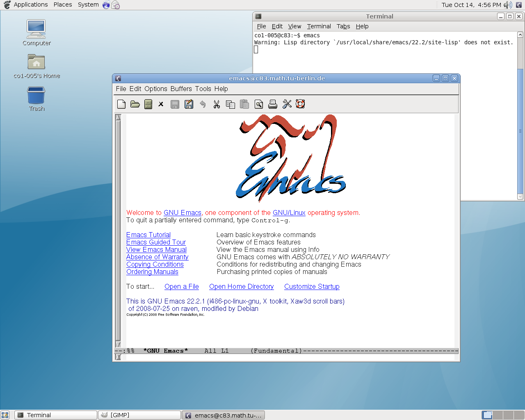Switch to Terminal in the taskbar

click(x=56, y=415)
